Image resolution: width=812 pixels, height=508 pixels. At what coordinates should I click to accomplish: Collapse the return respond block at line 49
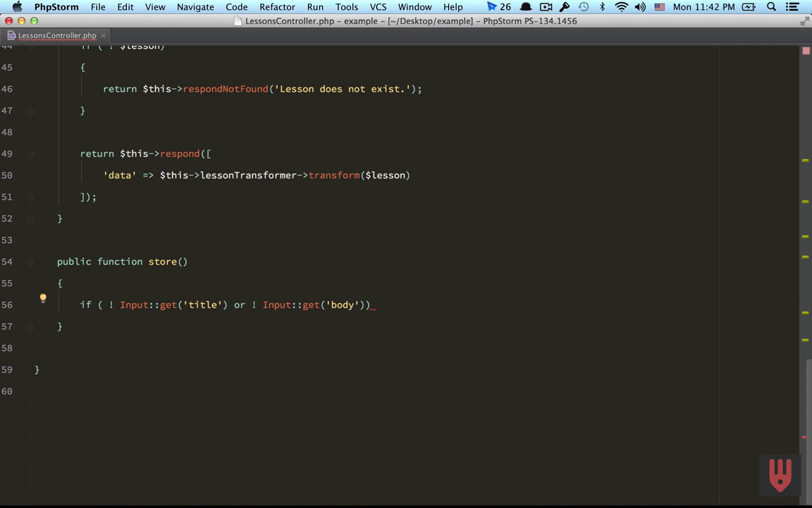(30, 155)
